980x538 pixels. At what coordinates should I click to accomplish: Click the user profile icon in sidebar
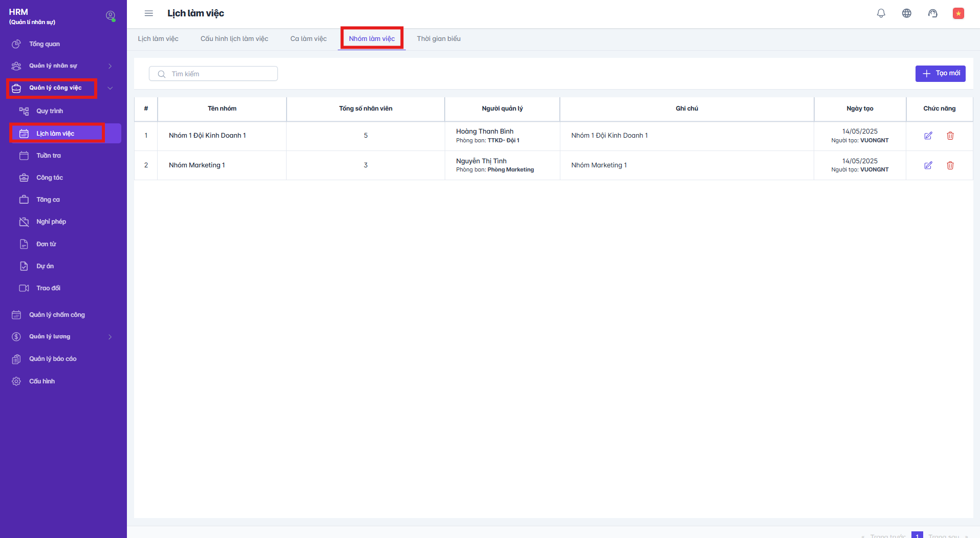[x=110, y=16]
